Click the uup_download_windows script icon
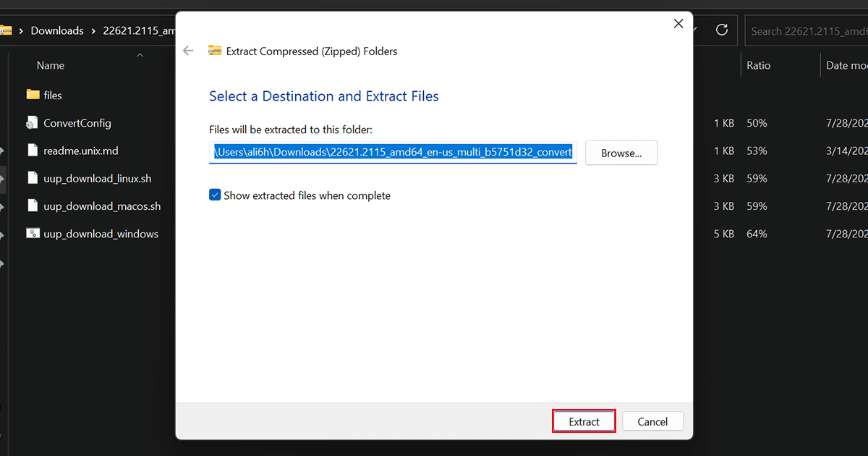The image size is (868, 456). pos(33,234)
